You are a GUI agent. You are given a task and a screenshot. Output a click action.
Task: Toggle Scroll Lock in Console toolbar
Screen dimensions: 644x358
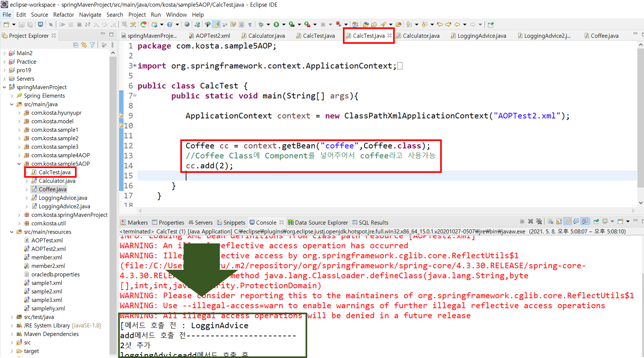tap(559, 221)
